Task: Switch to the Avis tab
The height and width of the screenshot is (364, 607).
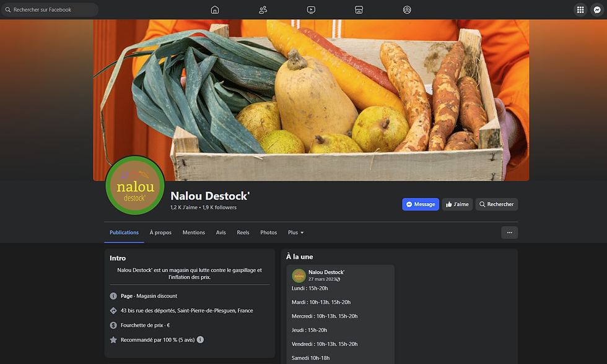Action: [221, 233]
